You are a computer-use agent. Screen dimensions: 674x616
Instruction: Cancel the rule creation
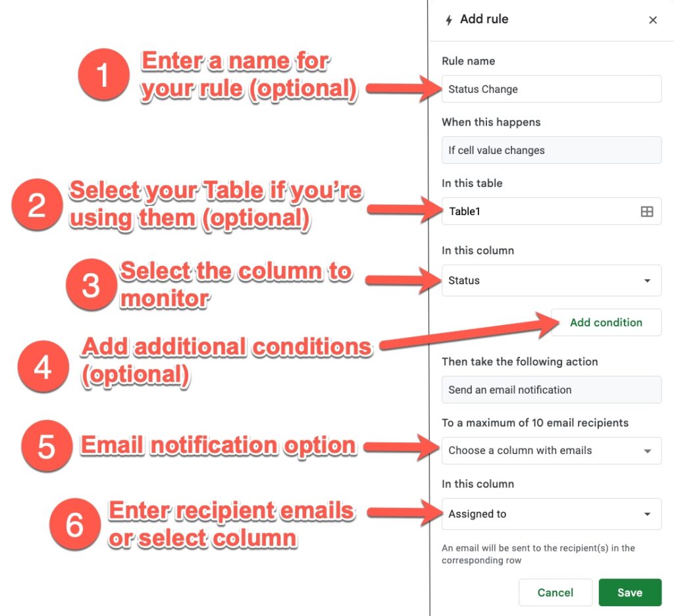coord(555,592)
